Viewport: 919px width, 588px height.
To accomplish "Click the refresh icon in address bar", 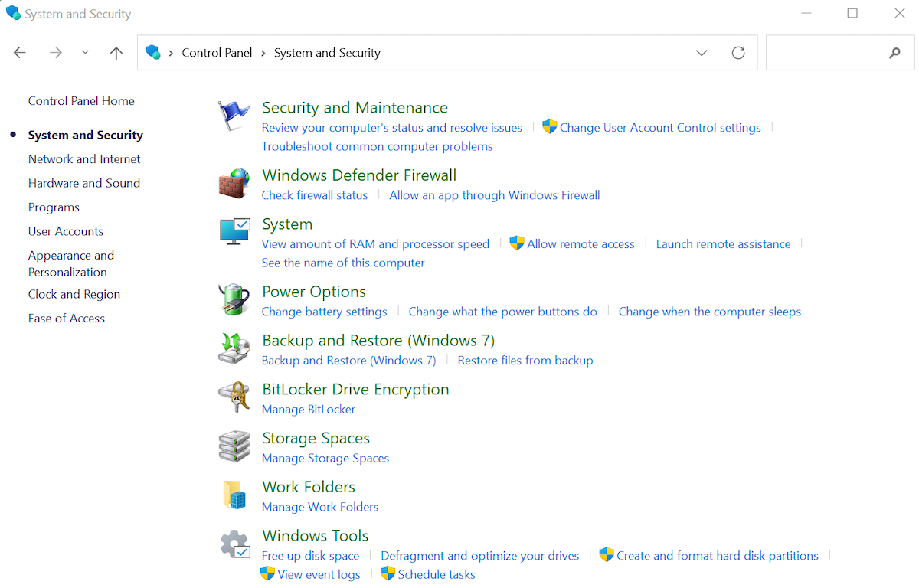I will coord(737,52).
